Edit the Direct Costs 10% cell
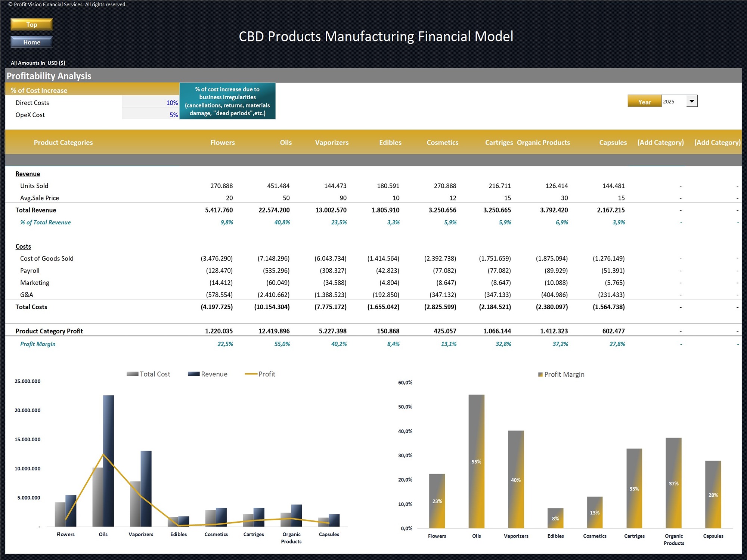Screen dimensions: 747x560 pyautogui.click(x=151, y=102)
